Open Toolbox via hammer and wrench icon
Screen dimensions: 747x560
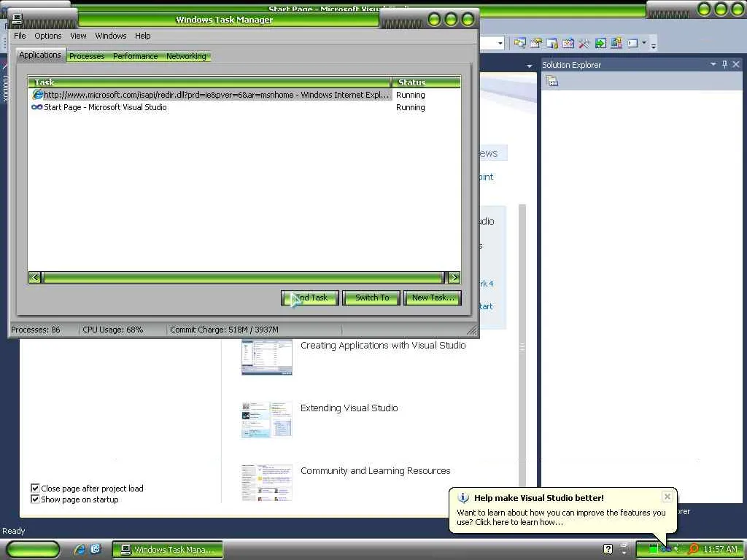(x=584, y=43)
